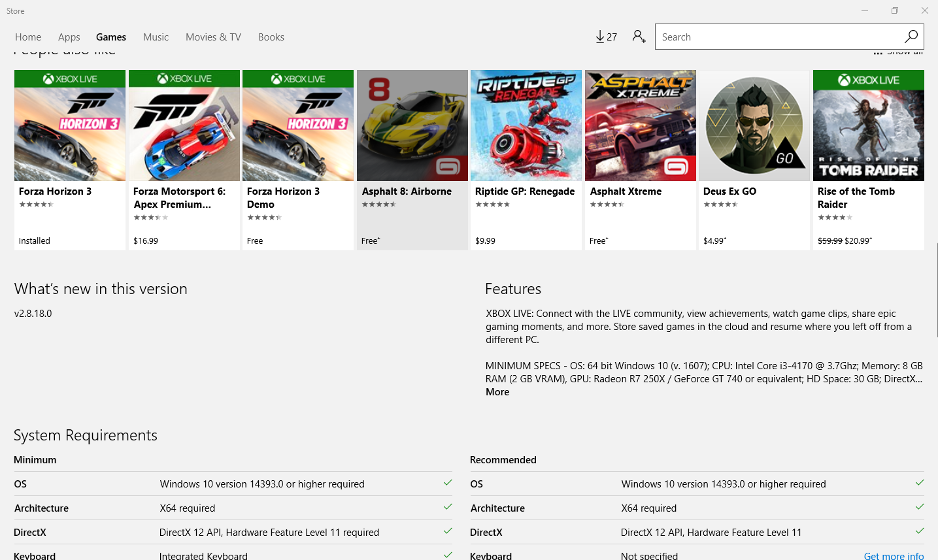Click the $16.99 price of Forza Motorsport 6

coord(146,241)
